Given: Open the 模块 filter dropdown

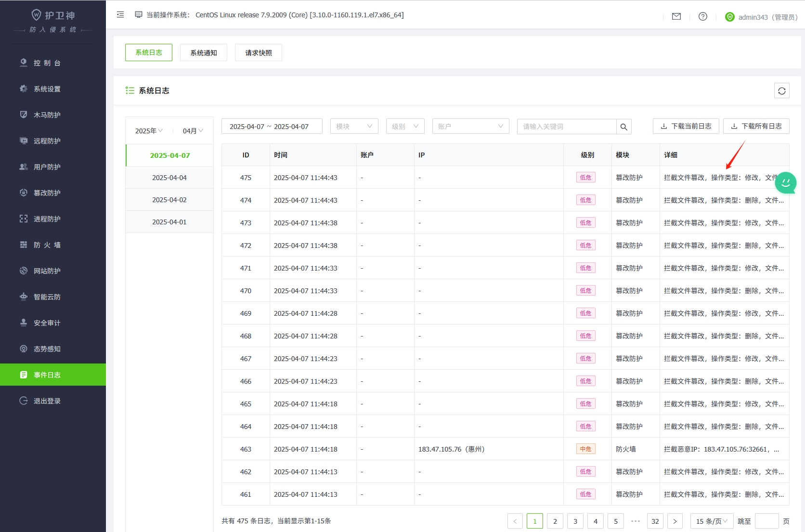Looking at the screenshot, I should pyautogui.click(x=354, y=127).
